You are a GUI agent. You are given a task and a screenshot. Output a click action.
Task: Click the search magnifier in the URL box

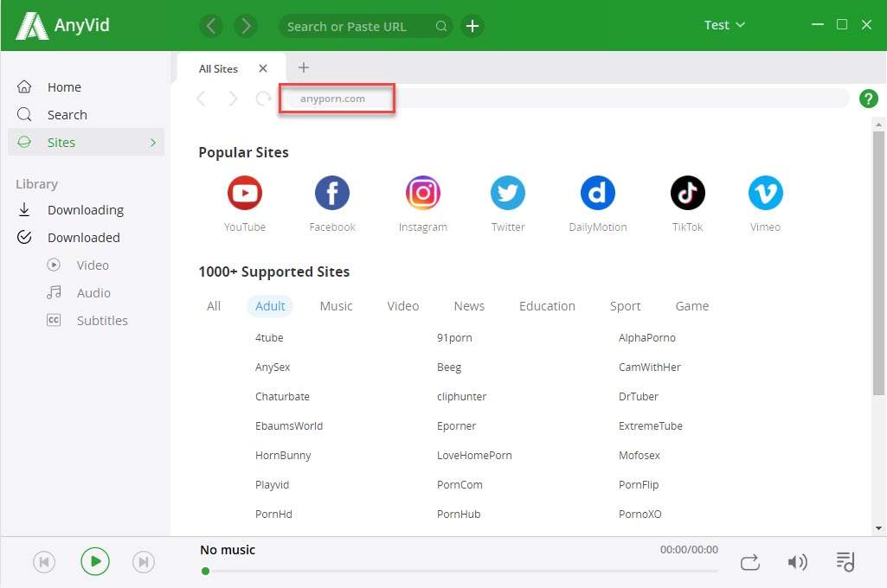pos(441,26)
